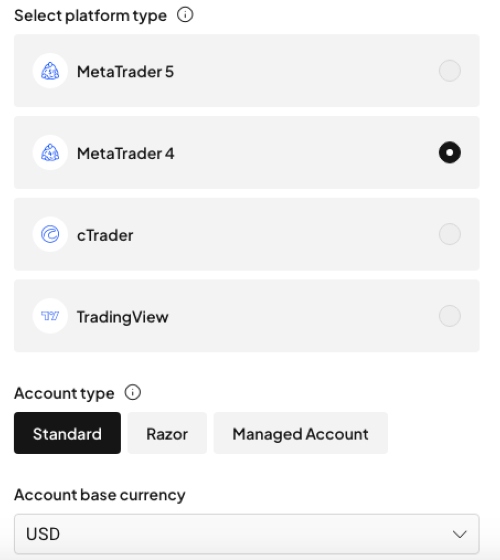
Task: Select the MetaTrader 5 radio button
Action: (x=450, y=71)
